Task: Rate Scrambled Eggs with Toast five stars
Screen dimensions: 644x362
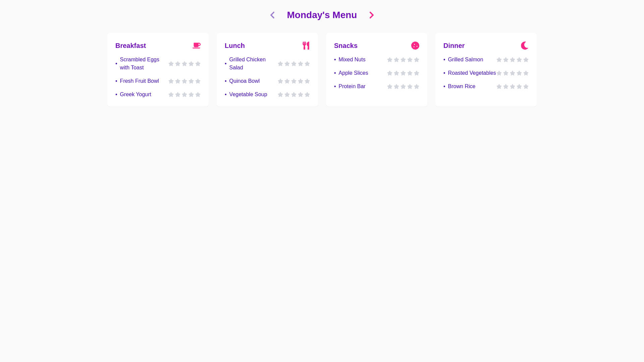Action: tap(198, 64)
